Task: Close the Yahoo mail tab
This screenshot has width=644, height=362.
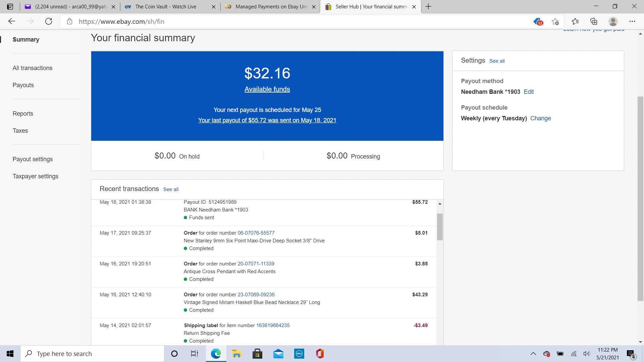Action: 113,7
